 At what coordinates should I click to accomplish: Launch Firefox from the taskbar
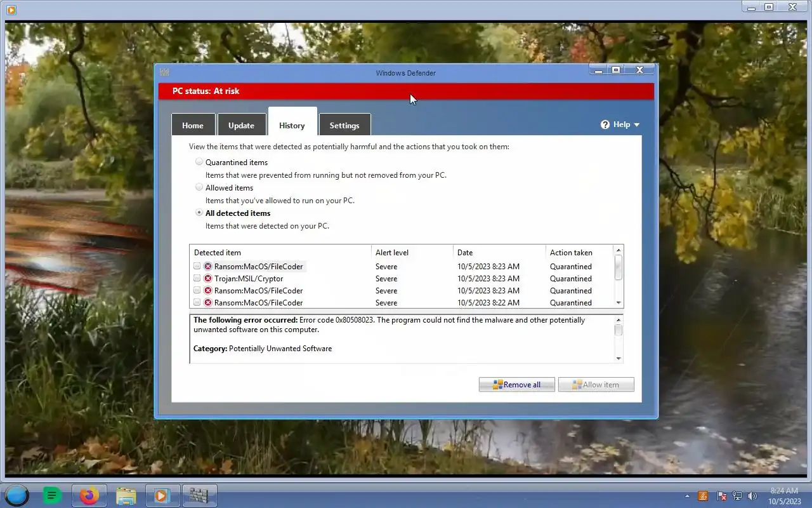[89, 495]
